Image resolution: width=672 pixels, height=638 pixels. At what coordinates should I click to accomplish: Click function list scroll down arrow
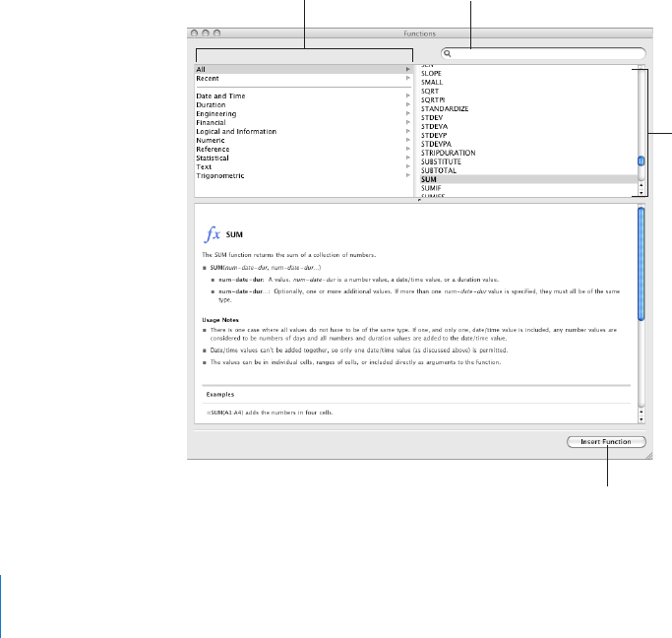641,193
